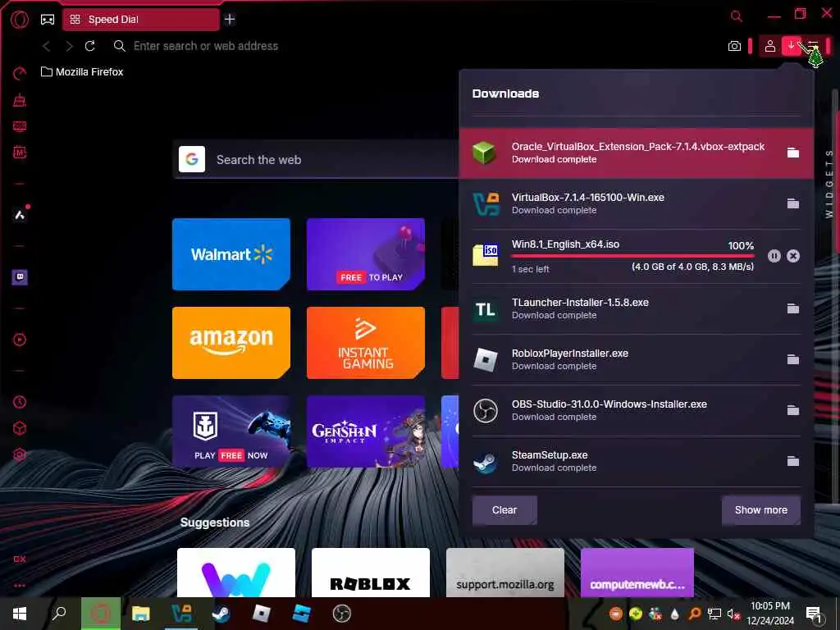Viewport: 840px width, 630px height.
Task: Open the profile account icon
Action: (x=769, y=46)
